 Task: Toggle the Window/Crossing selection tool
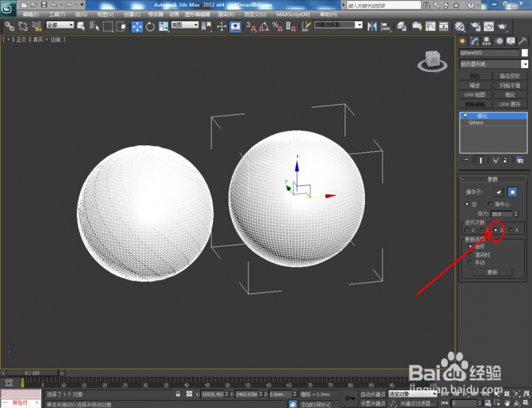tap(121, 26)
